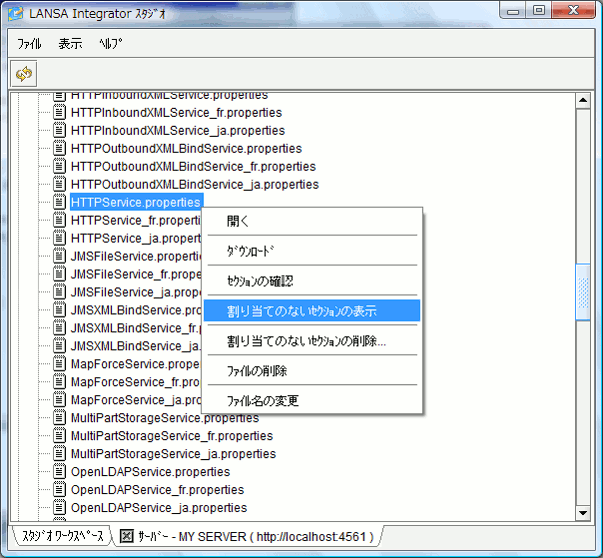Screen dimensions: 603x558
Task: Click file icon beside HTTPOutboundXMLBindService_fr.properties
Action: (x=59, y=166)
